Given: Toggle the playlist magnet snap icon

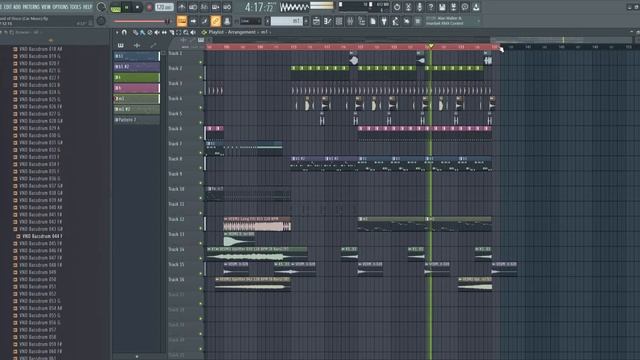Looking at the screenshot, I should [x=124, y=32].
